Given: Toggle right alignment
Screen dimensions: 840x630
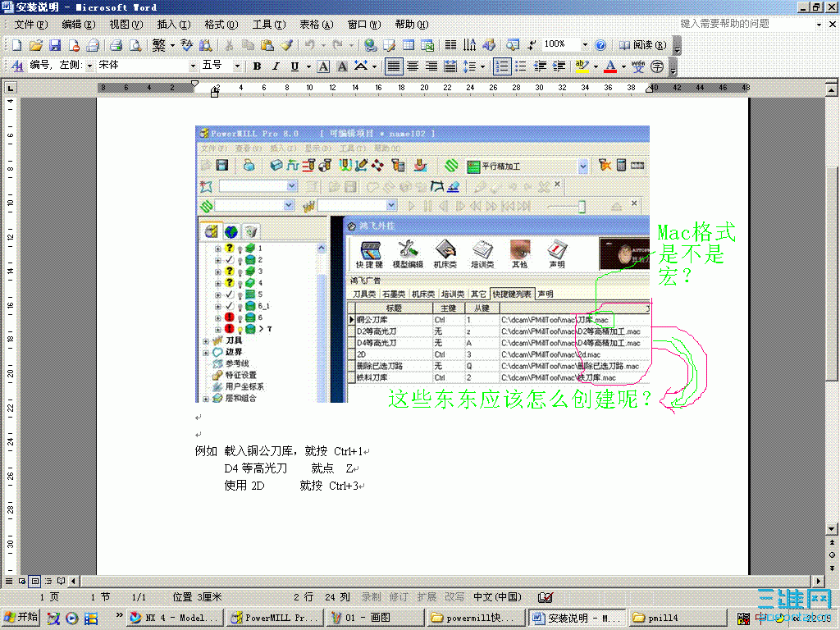Looking at the screenshot, I should pos(431,66).
